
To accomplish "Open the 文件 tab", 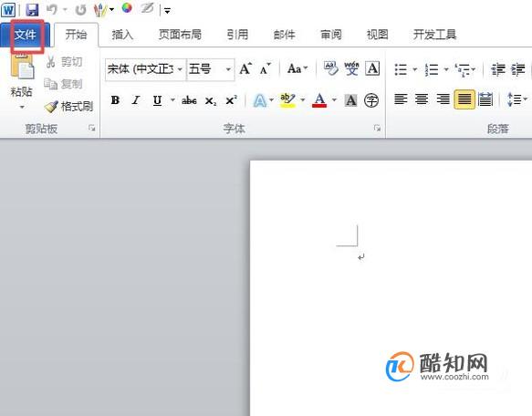I will point(26,35).
